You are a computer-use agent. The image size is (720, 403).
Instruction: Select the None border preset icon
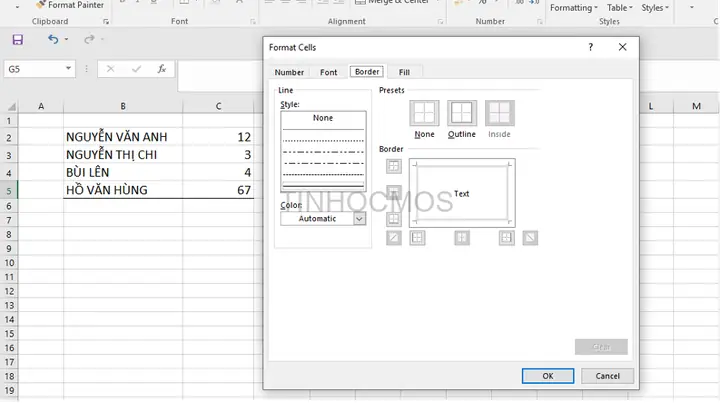[x=424, y=113]
